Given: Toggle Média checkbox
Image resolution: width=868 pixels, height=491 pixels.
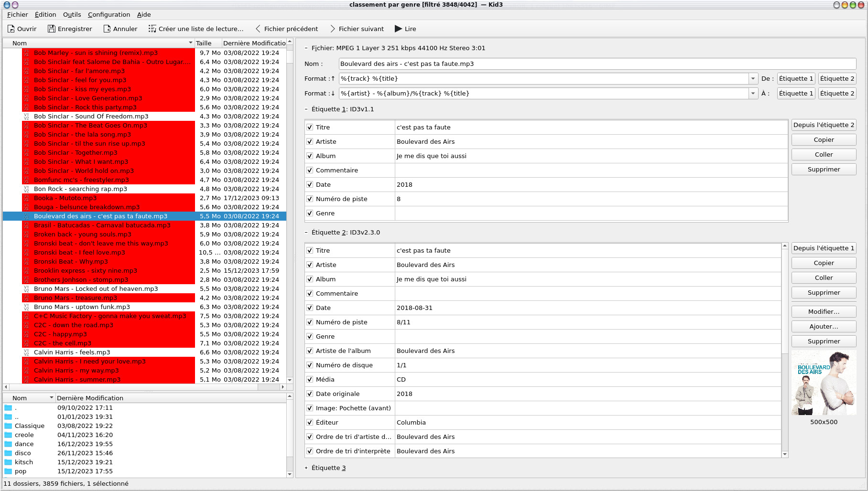Looking at the screenshot, I should pos(310,379).
